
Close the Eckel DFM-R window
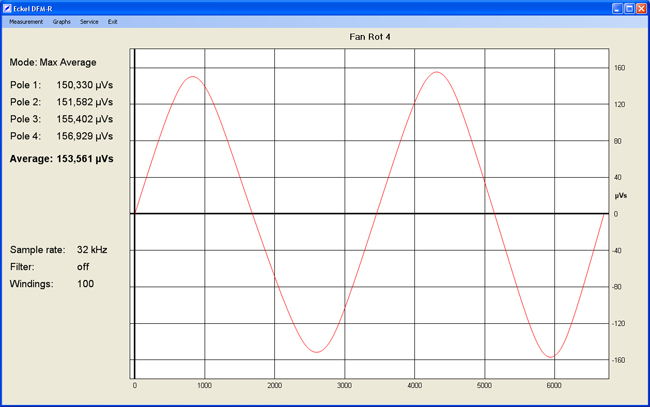(x=641, y=8)
